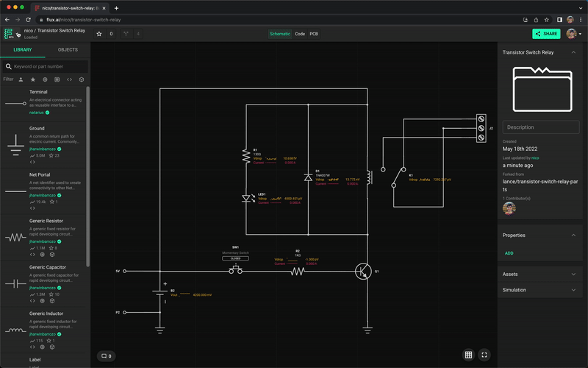The image size is (588, 368).
Task: Click the library list scrollbar
Action: (x=87, y=177)
